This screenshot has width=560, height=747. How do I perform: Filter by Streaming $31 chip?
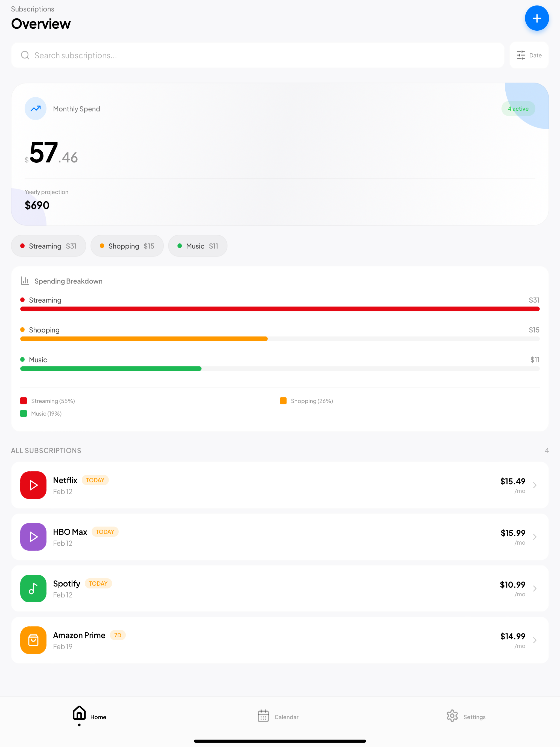(x=49, y=246)
